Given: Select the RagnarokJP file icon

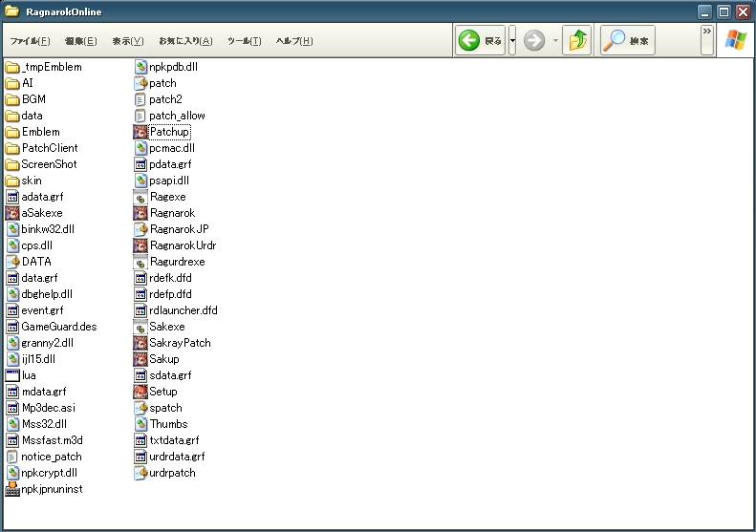Looking at the screenshot, I should [x=140, y=229].
